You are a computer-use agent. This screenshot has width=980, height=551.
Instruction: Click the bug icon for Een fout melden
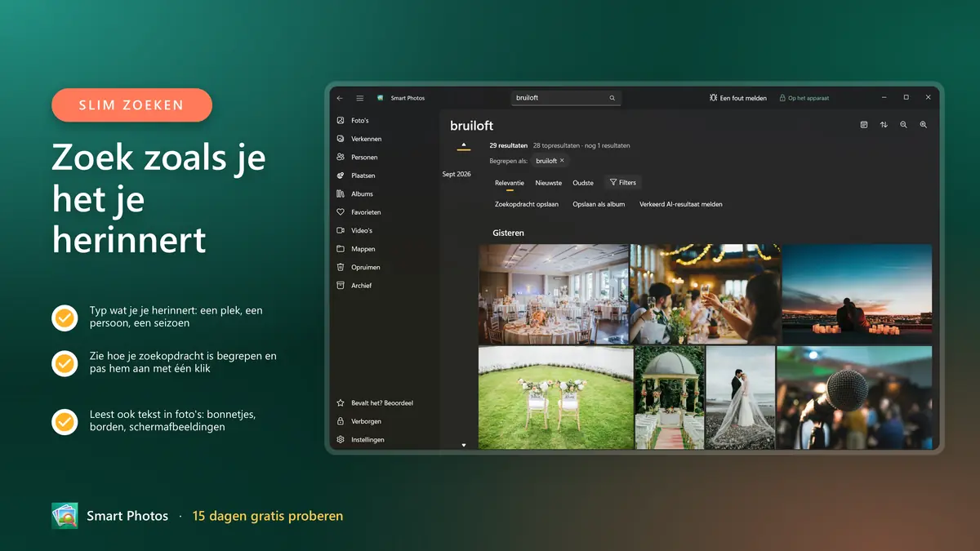click(713, 98)
